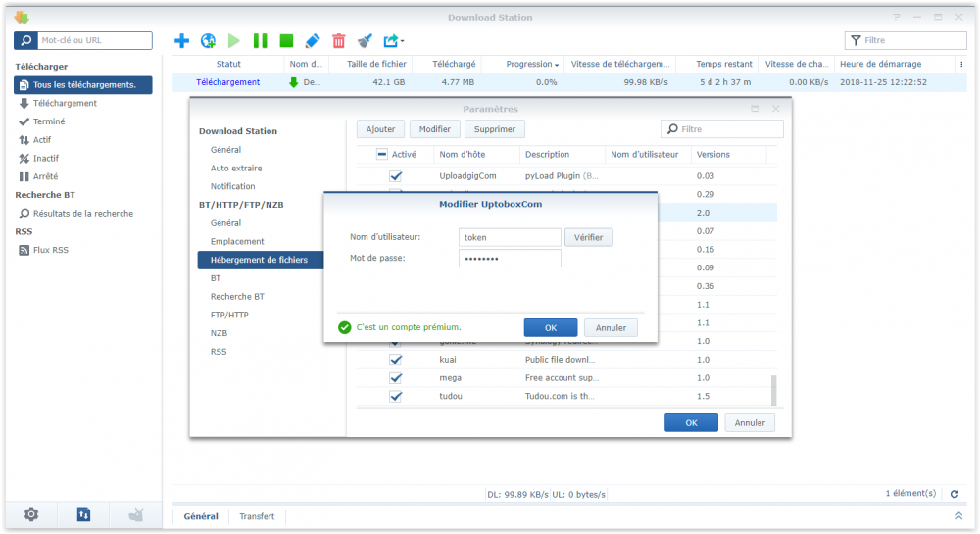Toggle the Activé header checkbox
Image resolution: width=980 pixels, height=534 pixels.
[x=382, y=154]
